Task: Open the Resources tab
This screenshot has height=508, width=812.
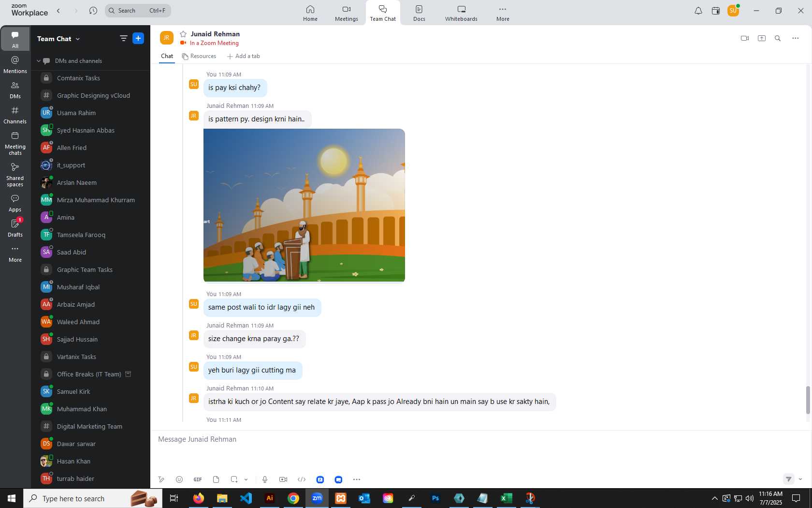Action: (199, 56)
